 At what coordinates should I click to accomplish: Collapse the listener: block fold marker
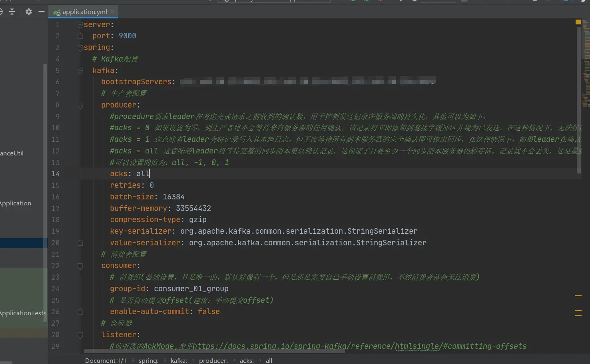80,335
